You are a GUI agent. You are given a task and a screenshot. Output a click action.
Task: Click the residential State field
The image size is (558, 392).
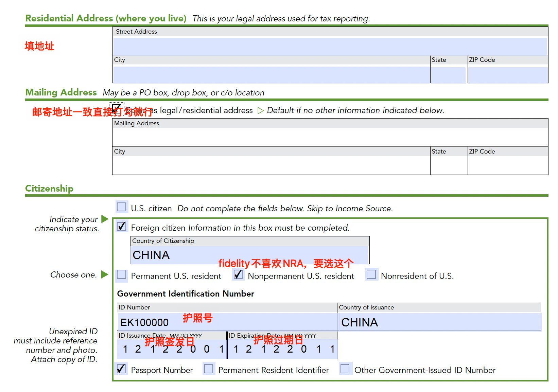pyautogui.click(x=448, y=75)
